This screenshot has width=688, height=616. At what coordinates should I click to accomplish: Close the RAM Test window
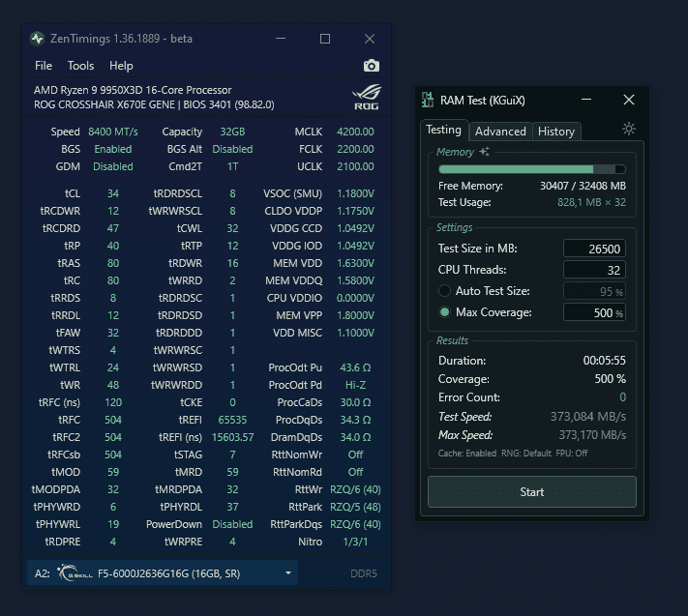629,100
